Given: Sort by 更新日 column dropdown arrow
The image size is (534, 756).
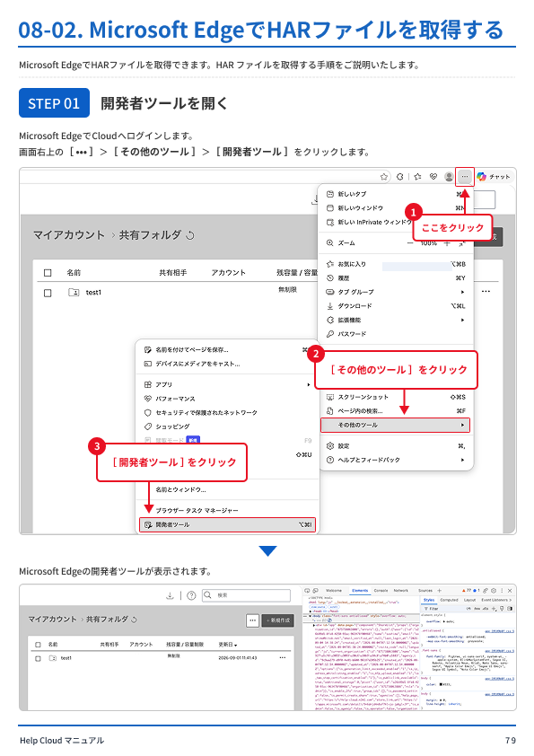Looking at the screenshot, I should pos(236,645).
